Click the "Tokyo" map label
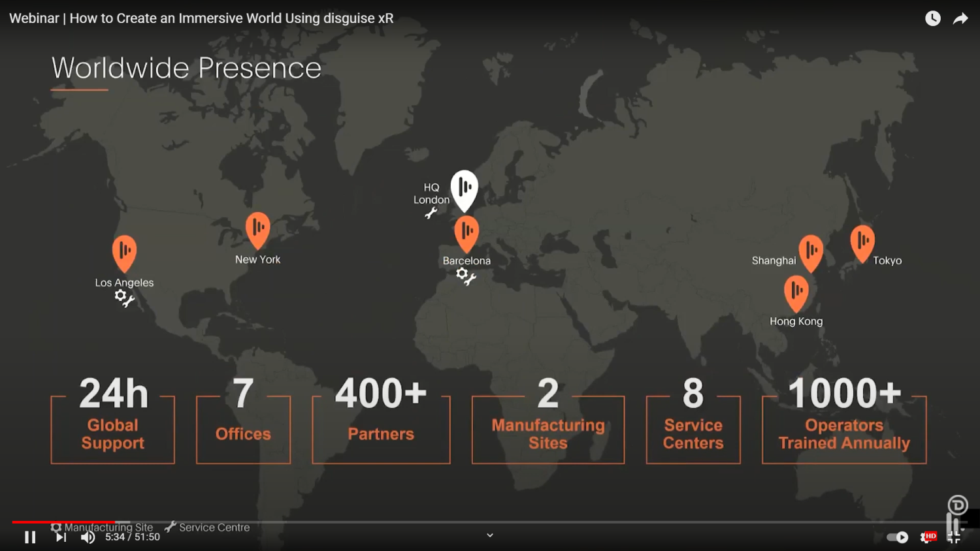The width and height of the screenshot is (980, 551). 887,260
